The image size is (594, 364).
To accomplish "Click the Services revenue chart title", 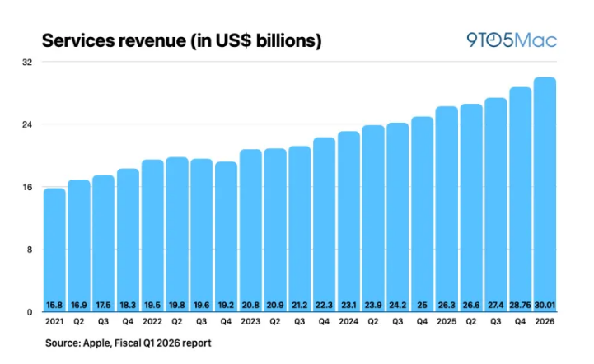I will coord(181,40).
